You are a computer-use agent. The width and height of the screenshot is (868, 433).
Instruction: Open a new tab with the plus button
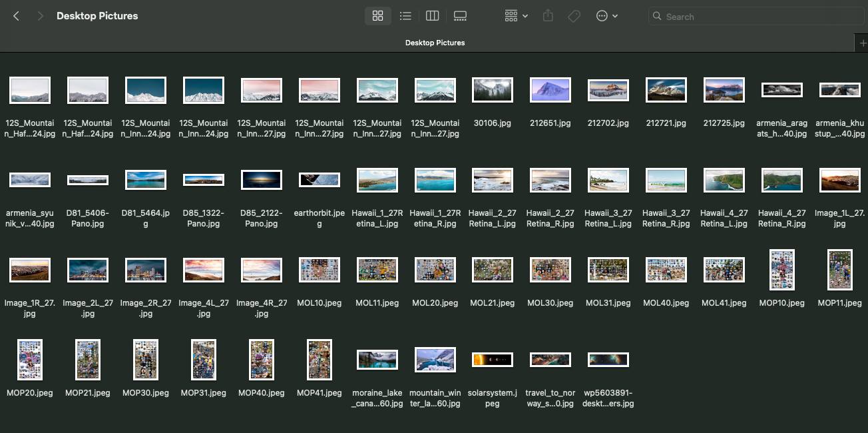(x=862, y=42)
